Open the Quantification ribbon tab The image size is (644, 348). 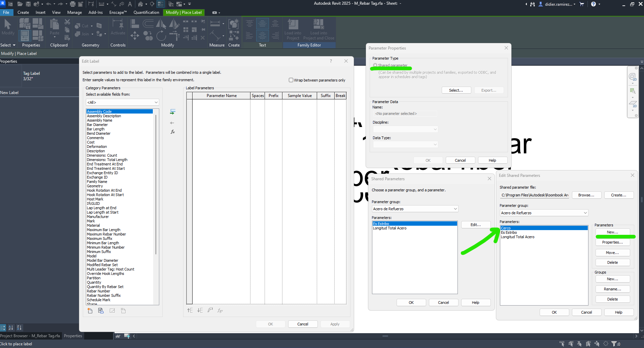click(x=146, y=12)
